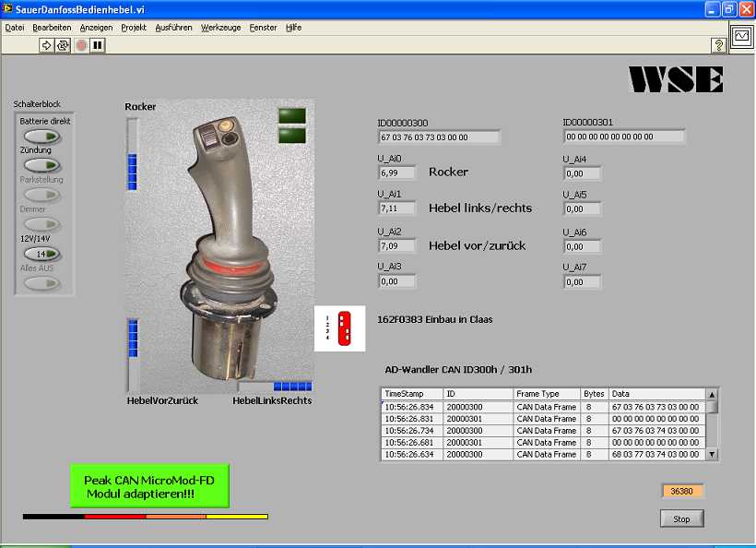The height and width of the screenshot is (548, 756).
Task: Select the table row timestamped 10:56:26.634
Action: coord(544,455)
